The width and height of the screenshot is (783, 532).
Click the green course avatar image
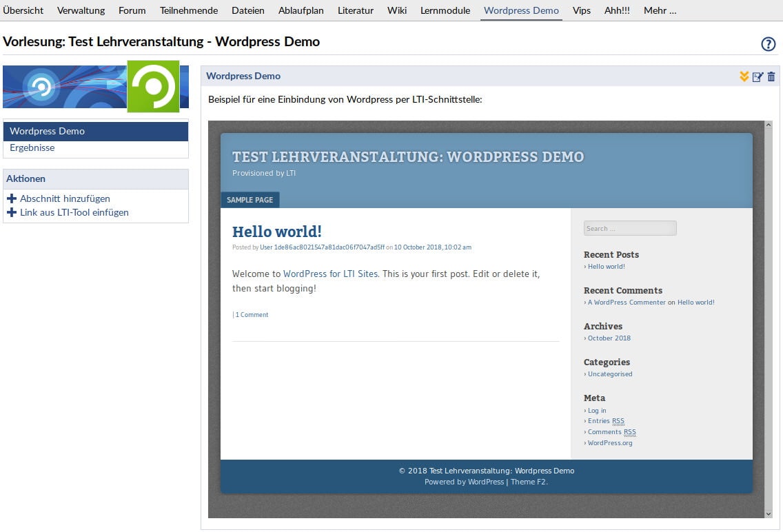(x=153, y=86)
